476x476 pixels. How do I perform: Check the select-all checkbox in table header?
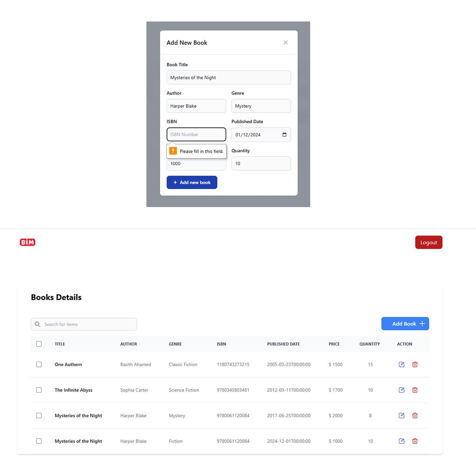pyautogui.click(x=38, y=344)
